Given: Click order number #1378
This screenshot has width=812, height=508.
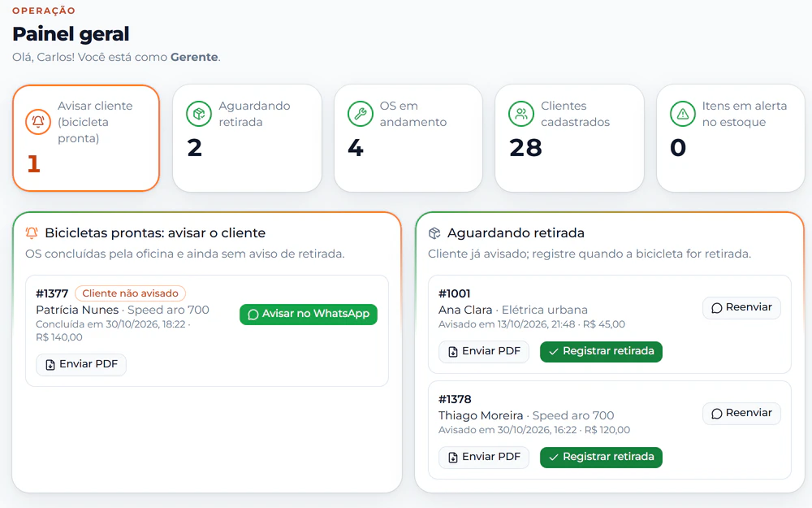Looking at the screenshot, I should (x=456, y=399).
